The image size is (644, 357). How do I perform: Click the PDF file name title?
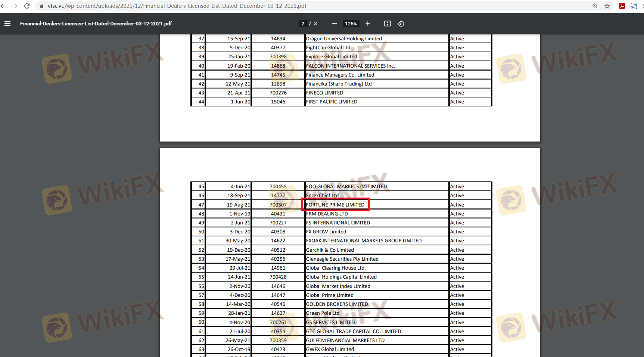96,24
